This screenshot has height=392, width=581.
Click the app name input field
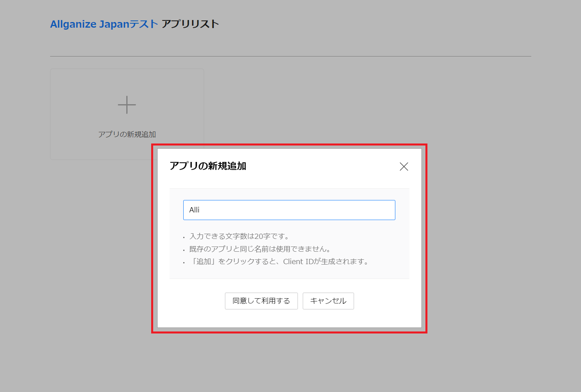(289, 210)
